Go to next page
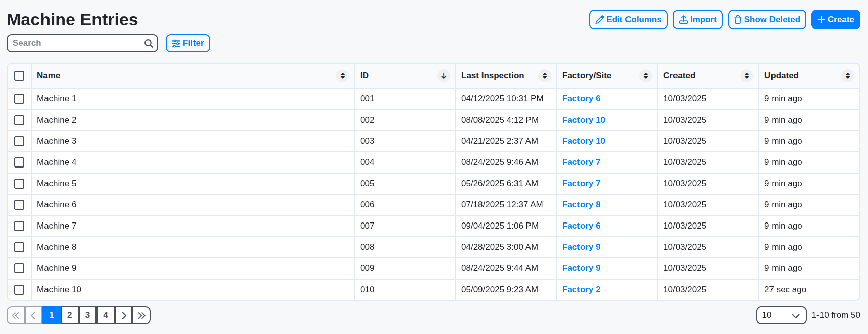Viewport: 868px width, 334px height. click(124, 315)
